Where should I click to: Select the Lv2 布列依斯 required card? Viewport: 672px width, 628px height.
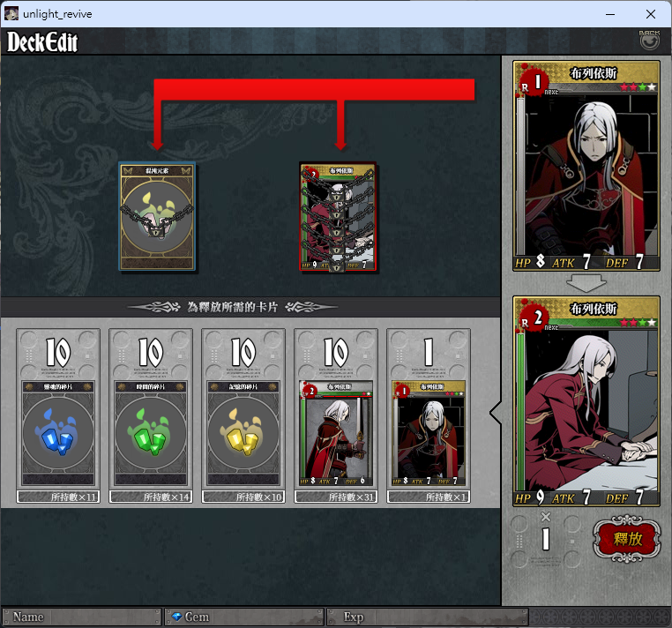pos(336,433)
